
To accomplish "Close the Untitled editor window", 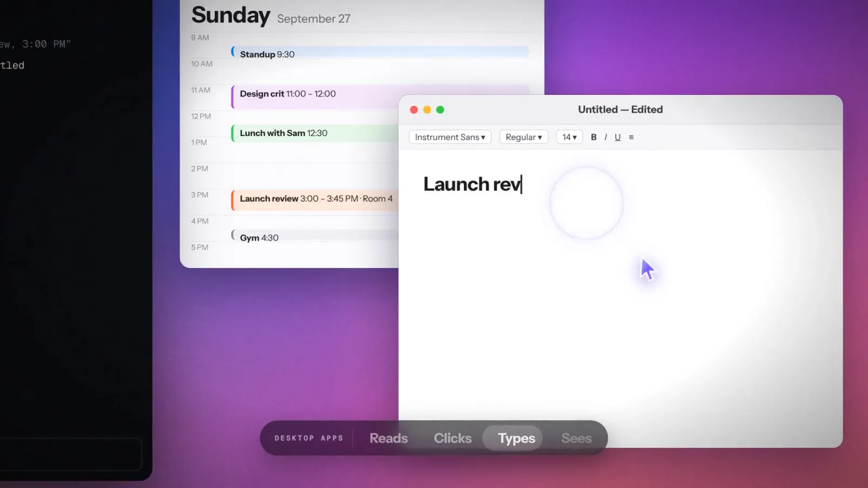I will (x=414, y=110).
